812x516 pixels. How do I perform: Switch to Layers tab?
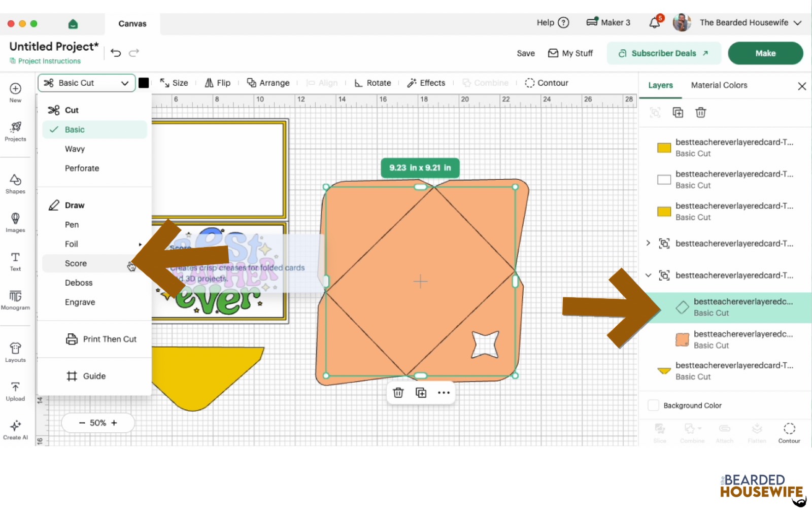click(x=660, y=85)
